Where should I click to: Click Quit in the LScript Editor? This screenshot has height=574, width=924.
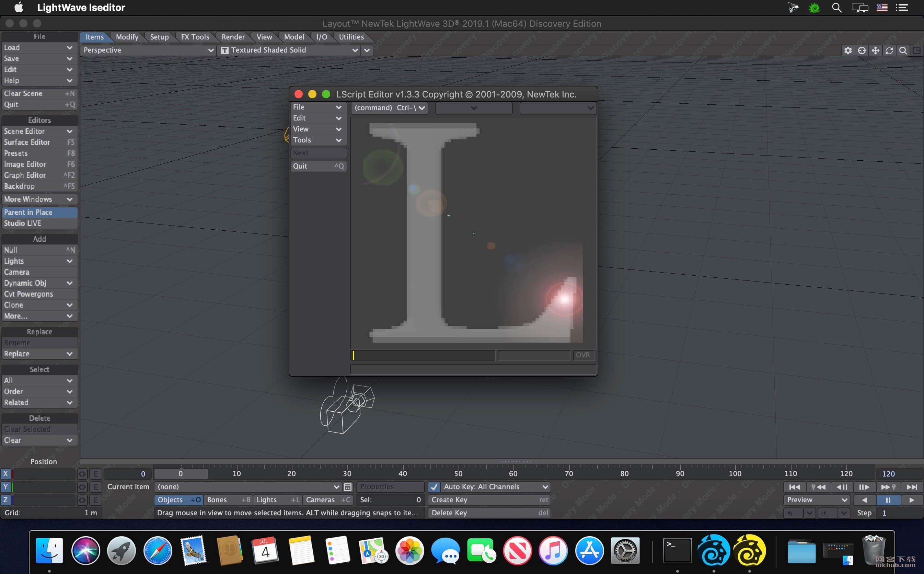coord(319,166)
